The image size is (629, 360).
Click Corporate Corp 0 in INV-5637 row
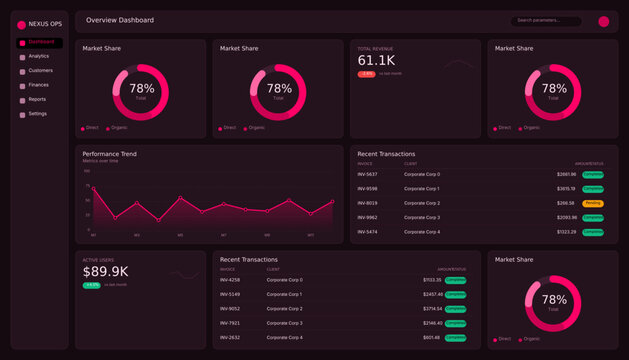(422, 175)
